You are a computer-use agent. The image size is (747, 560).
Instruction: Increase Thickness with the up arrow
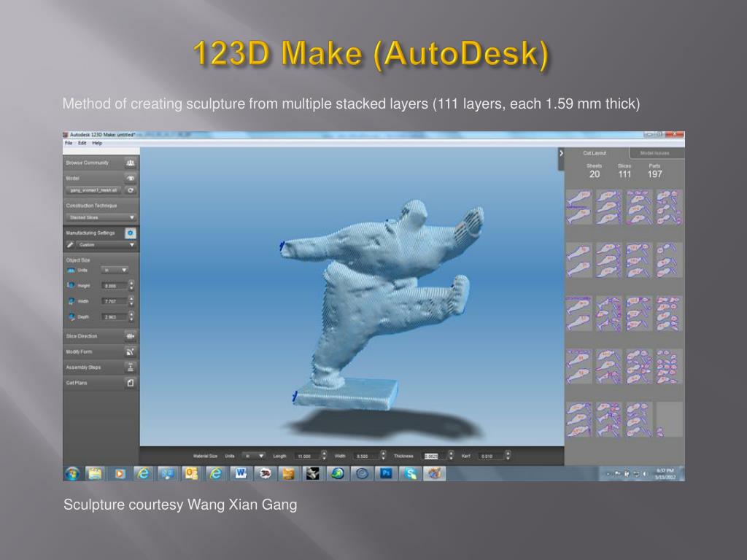coord(451,454)
